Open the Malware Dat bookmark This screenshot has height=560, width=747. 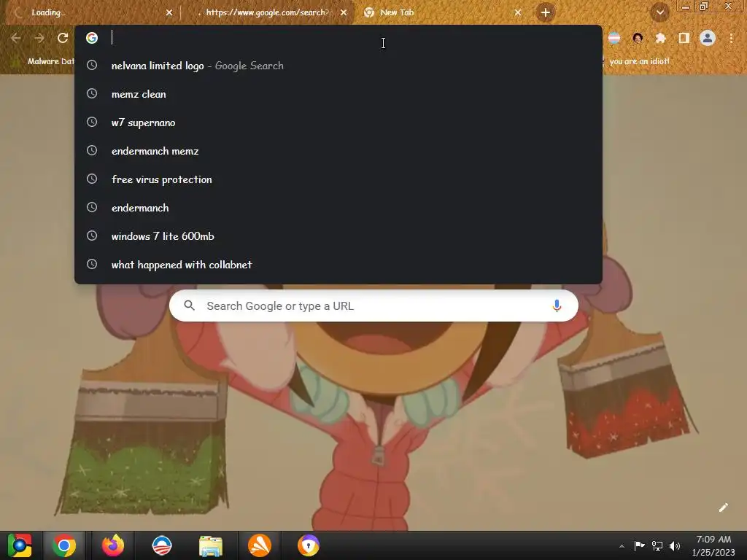44,61
